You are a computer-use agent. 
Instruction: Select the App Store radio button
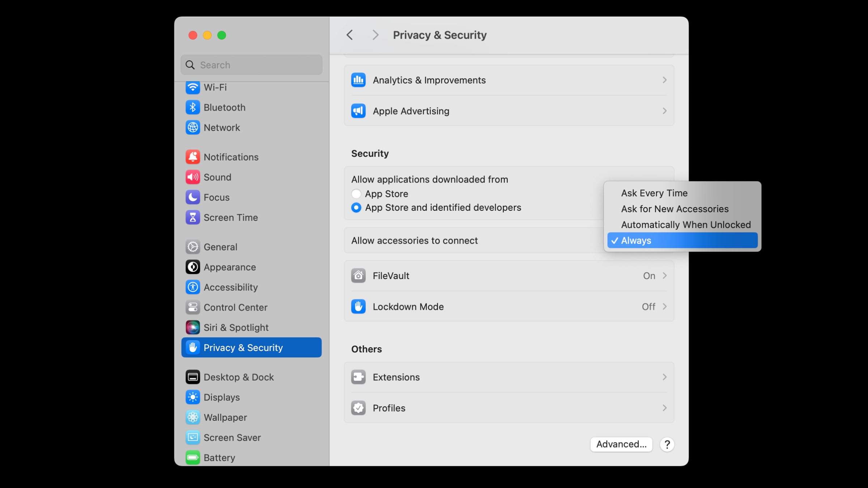[356, 194]
